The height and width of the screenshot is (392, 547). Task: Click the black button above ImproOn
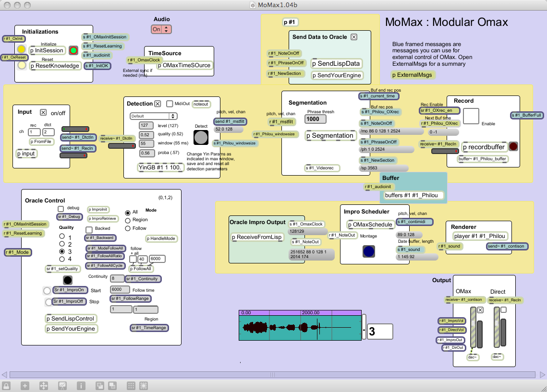(68, 280)
